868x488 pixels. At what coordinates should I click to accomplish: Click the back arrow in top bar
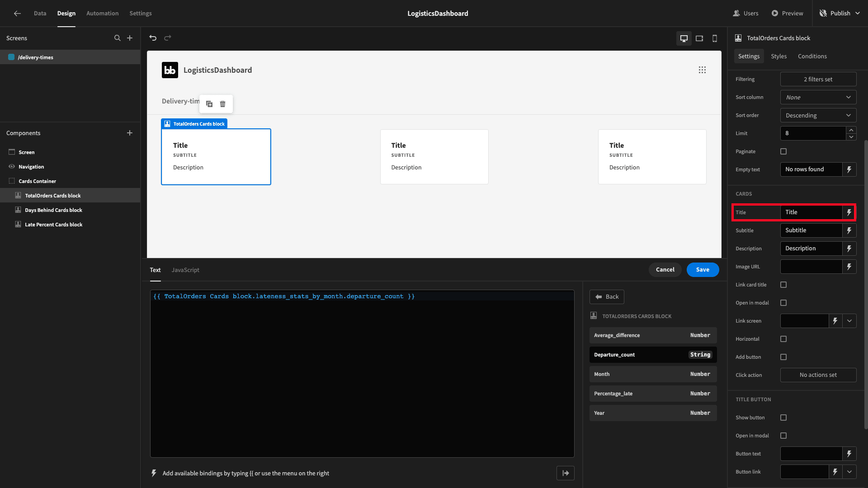pyautogui.click(x=17, y=14)
